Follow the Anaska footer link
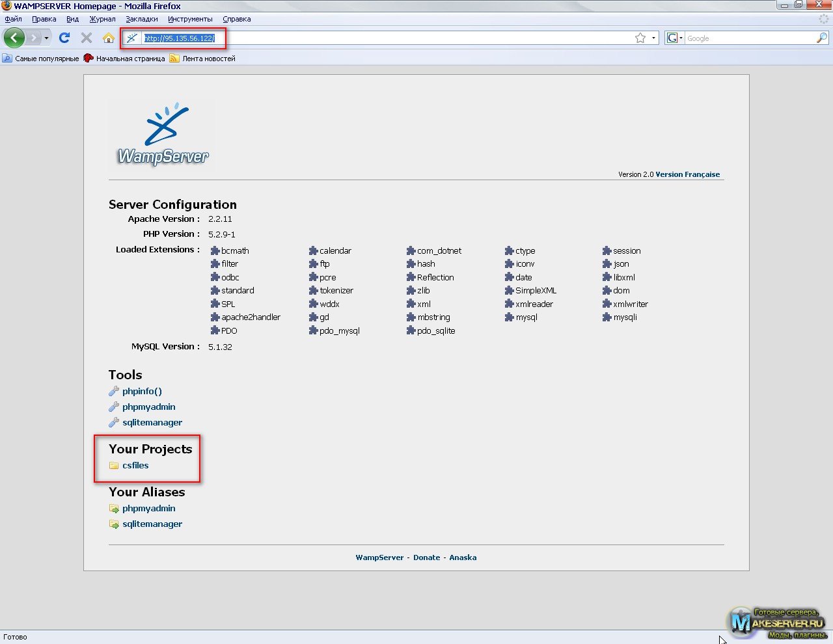The image size is (833, 644). coord(463,557)
